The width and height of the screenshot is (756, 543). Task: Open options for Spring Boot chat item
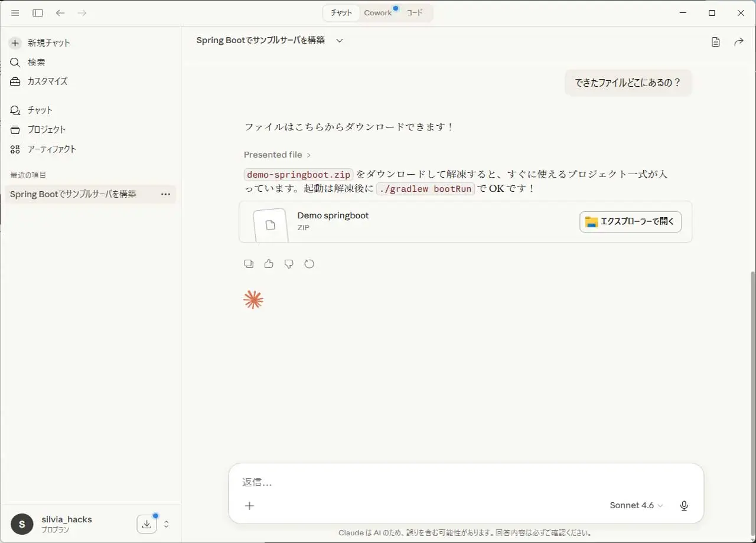[165, 194]
